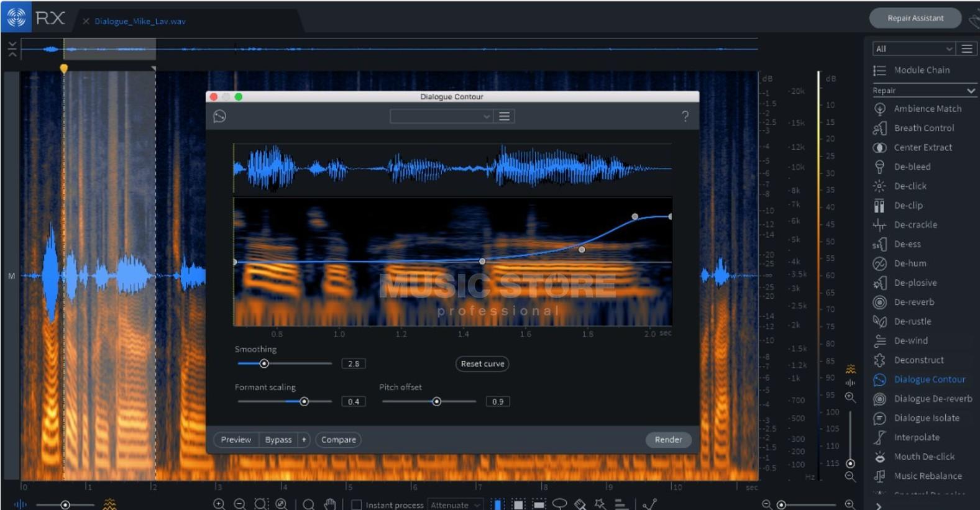Adjust the Pitch offset slider
The width and height of the screenshot is (980, 510).
tap(429, 402)
